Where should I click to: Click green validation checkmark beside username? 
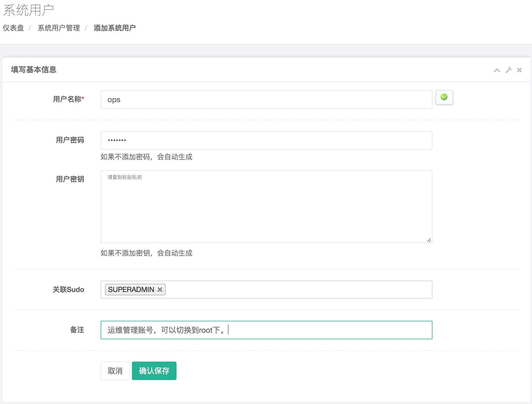pyautogui.click(x=444, y=97)
